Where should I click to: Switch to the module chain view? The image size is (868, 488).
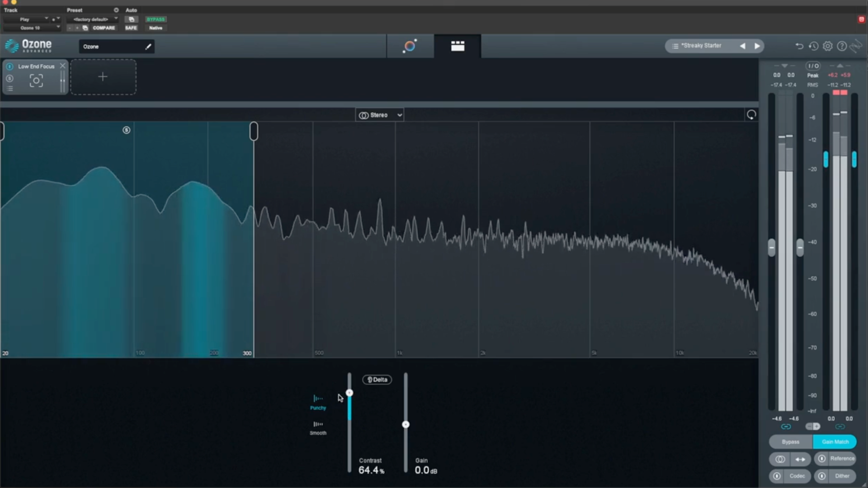(x=458, y=46)
